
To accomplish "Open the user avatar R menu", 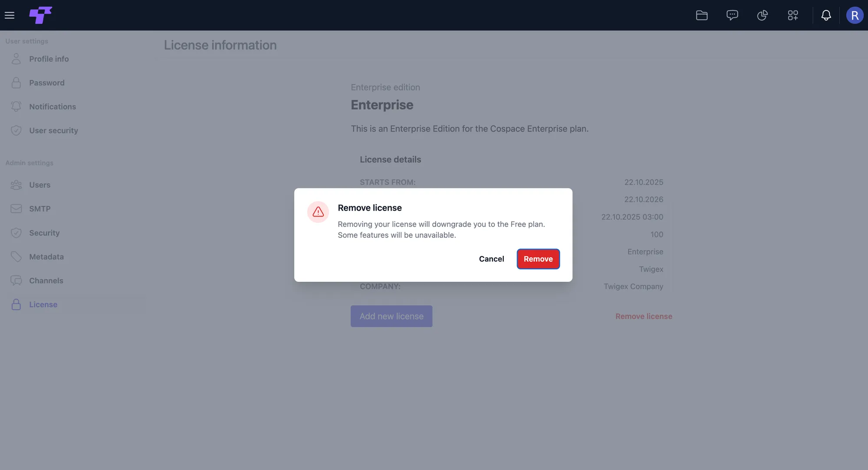I will [855, 15].
